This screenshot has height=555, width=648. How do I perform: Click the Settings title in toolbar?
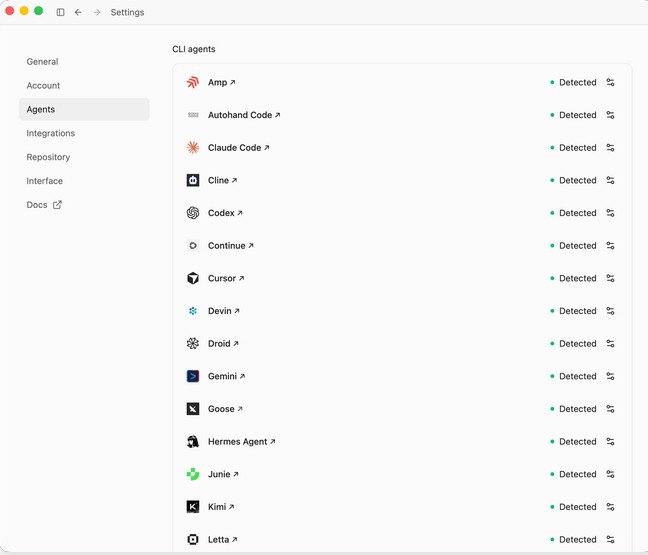[x=127, y=12]
